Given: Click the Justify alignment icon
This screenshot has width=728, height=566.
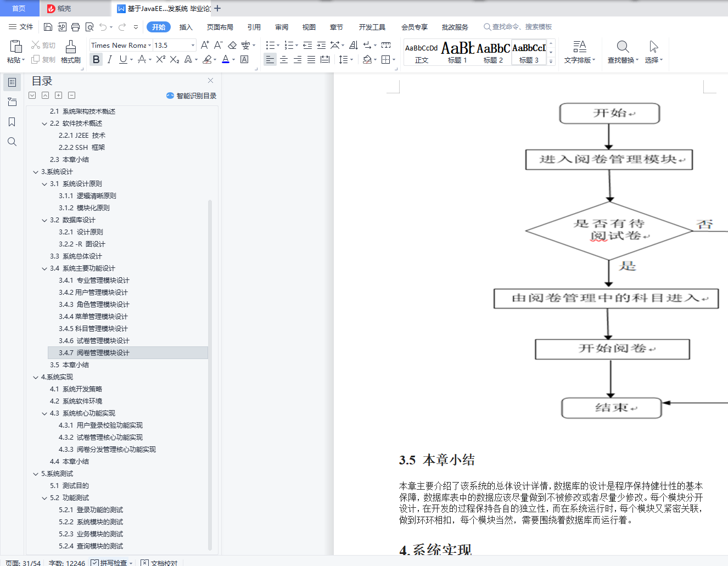Looking at the screenshot, I should [311, 59].
